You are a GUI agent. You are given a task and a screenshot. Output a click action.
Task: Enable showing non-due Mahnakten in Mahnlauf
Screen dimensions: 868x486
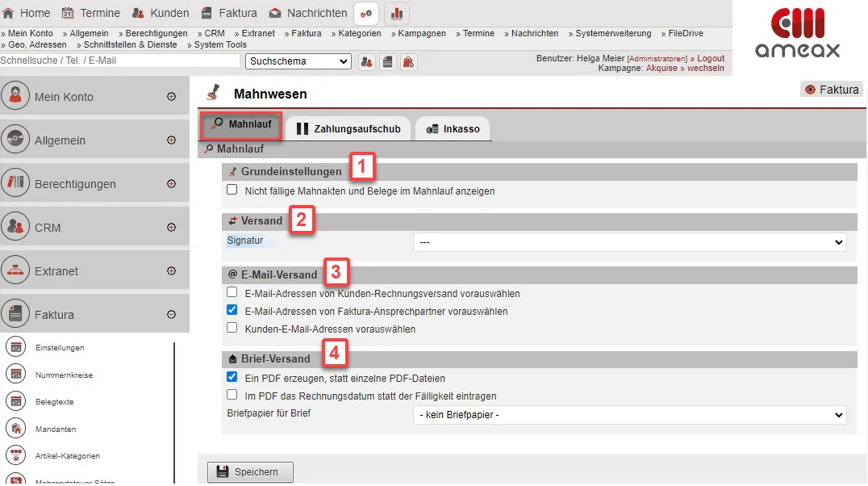point(232,191)
